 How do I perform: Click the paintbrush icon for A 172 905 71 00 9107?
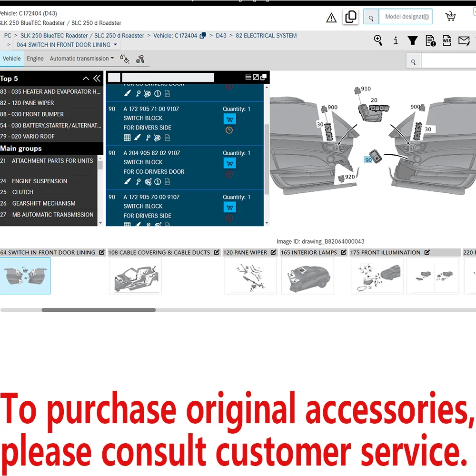coord(137,138)
